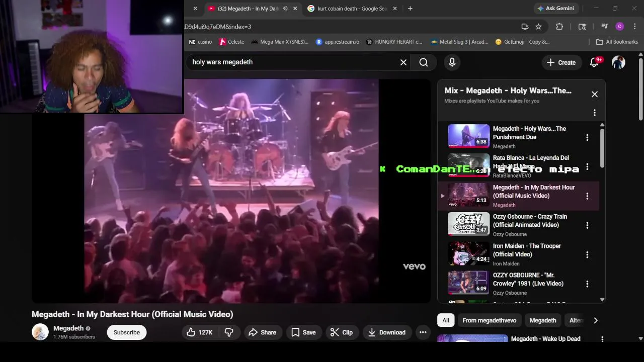The width and height of the screenshot is (644, 362).
Task: Close the kurt cobain death tab
Action: (x=394, y=9)
